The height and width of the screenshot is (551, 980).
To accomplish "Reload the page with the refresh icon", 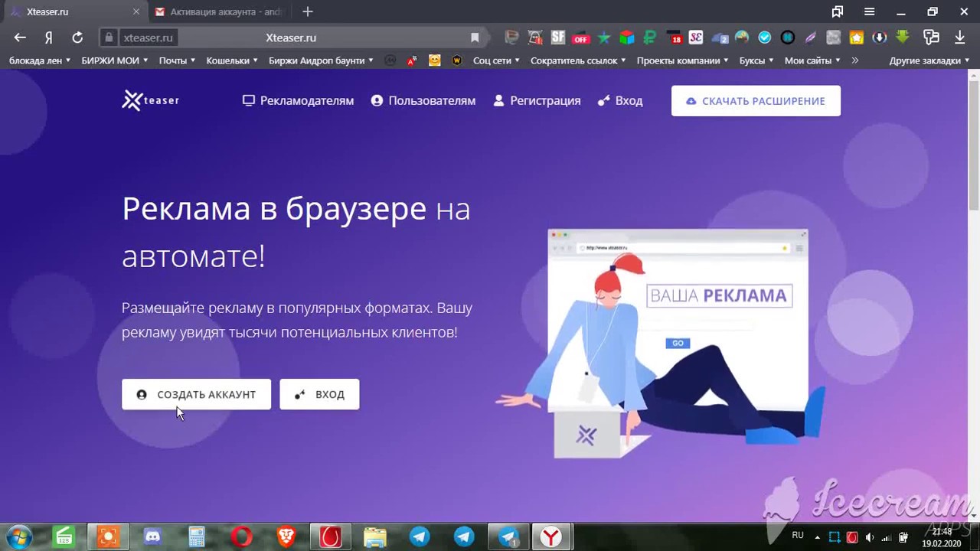I will [77, 37].
